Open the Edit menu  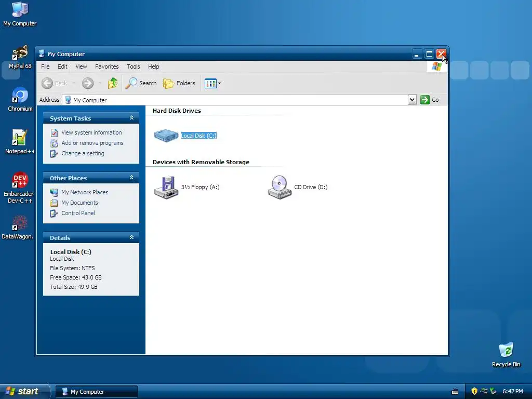[62, 66]
